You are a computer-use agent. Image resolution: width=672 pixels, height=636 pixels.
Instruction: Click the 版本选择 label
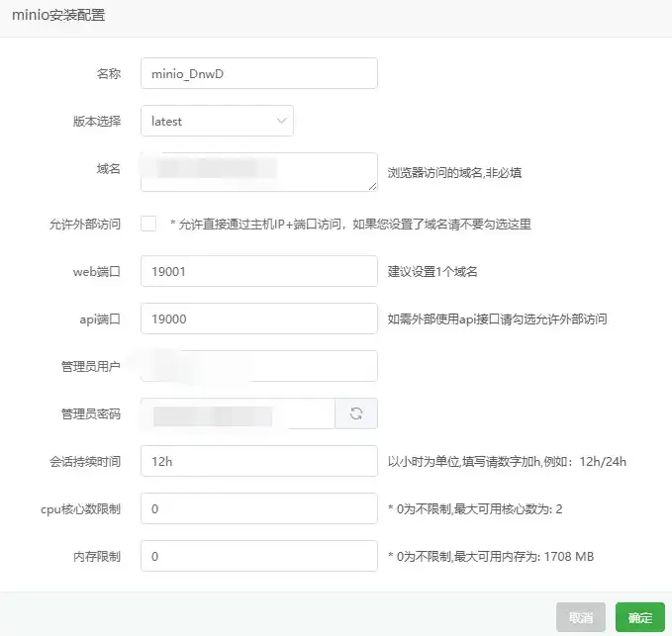(97, 122)
